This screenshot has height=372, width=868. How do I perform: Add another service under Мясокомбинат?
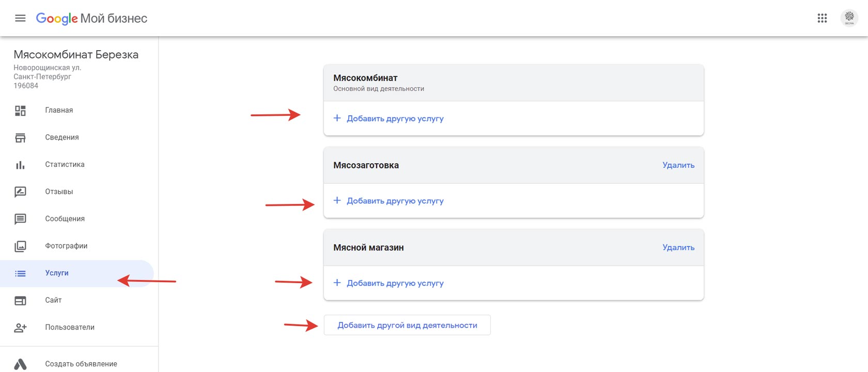pos(389,118)
